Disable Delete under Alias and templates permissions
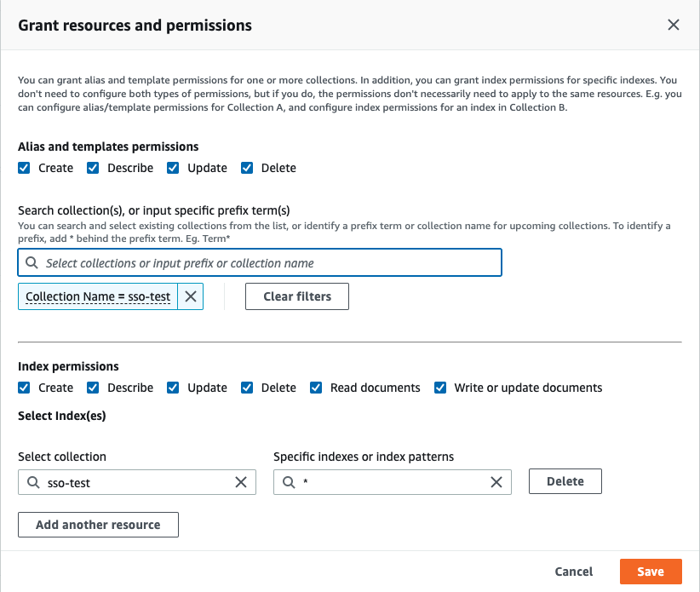Screen dimensions: 700x592 point(247,168)
